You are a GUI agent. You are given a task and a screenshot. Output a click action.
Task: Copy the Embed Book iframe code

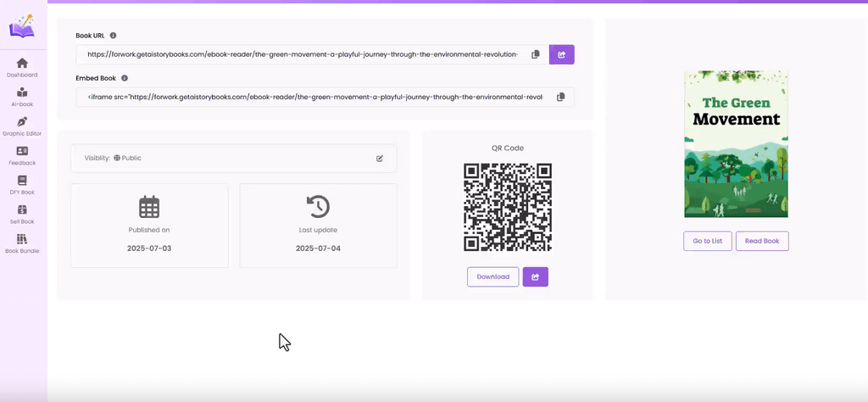[561, 97]
